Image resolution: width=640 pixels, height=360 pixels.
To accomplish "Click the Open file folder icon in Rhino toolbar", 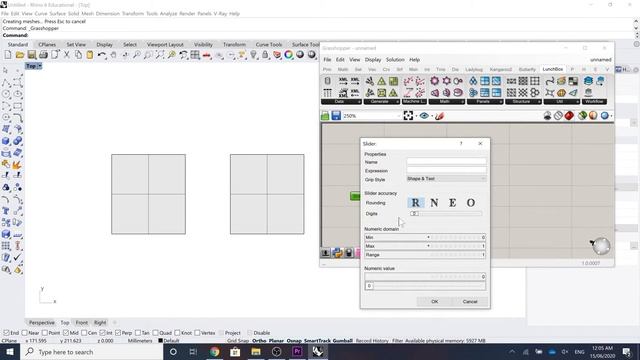I will (x=20, y=55).
